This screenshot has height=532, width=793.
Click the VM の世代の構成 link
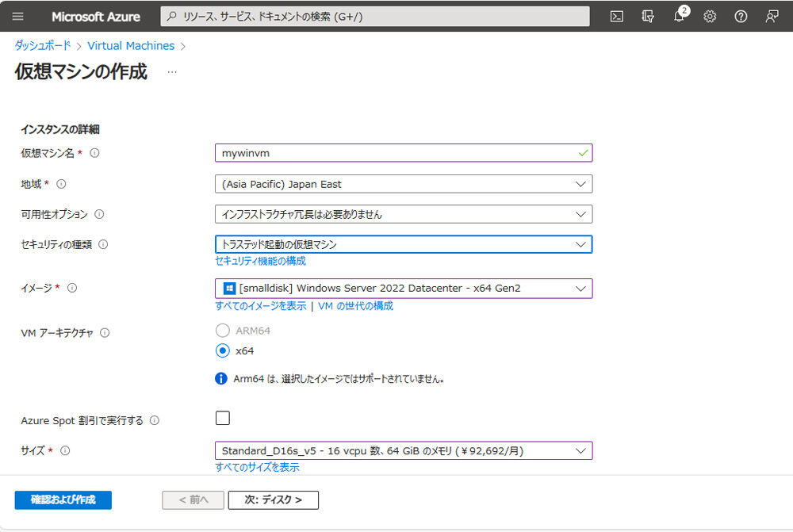click(355, 305)
